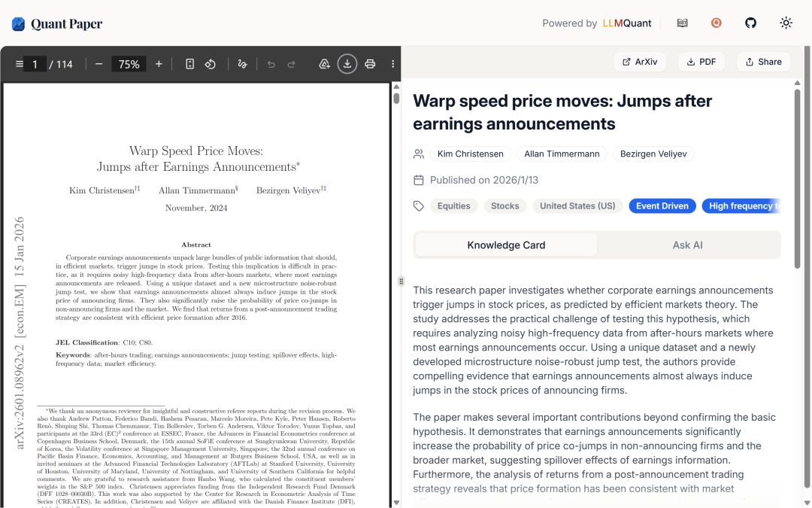Screen dimensions: 812x508
Task: Open the paper on ArXiv
Action: 640,61
